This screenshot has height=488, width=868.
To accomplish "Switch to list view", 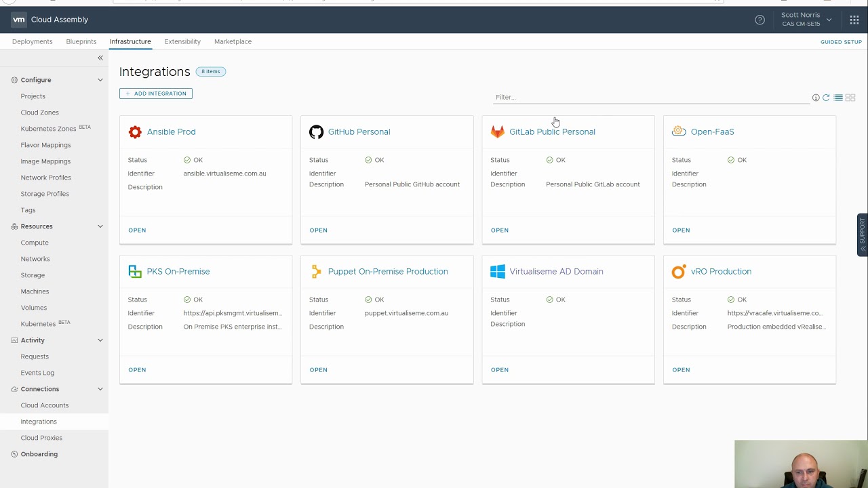I will coord(838,98).
